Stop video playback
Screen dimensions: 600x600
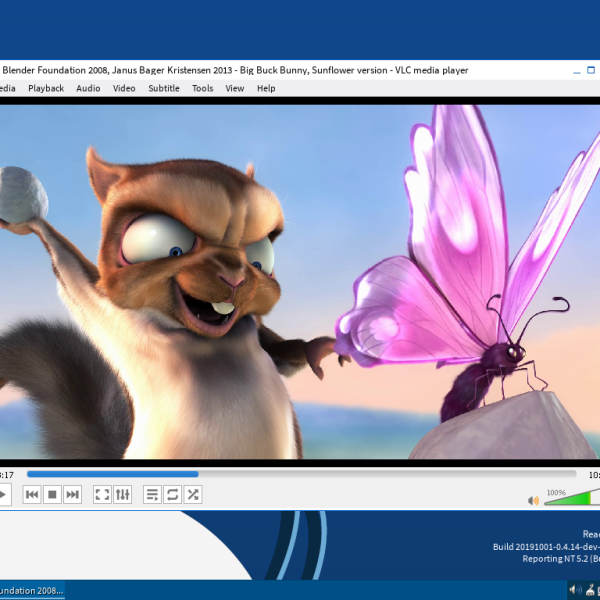tap(52, 494)
